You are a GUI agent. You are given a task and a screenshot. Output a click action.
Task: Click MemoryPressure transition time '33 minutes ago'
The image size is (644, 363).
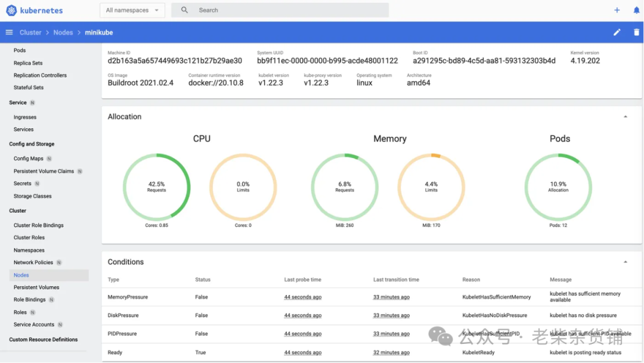(x=391, y=297)
